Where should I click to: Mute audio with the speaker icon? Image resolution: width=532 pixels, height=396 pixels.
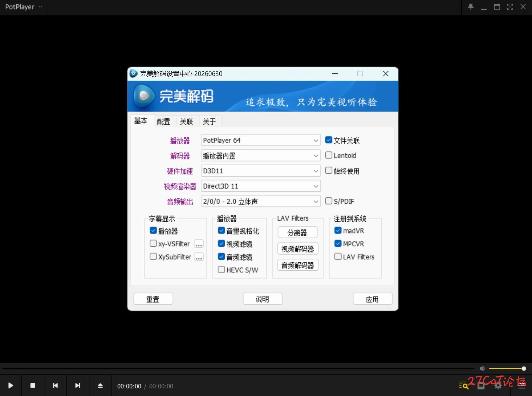(x=483, y=368)
